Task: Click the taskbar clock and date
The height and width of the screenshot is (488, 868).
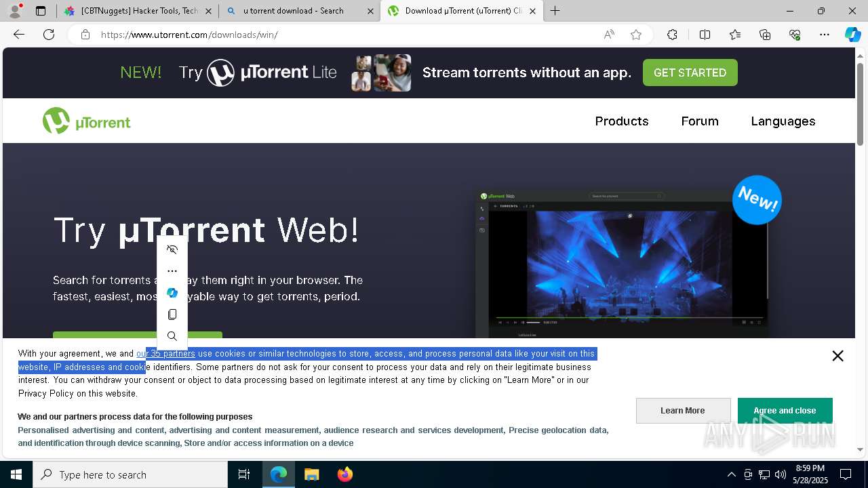Action: pyautogui.click(x=810, y=474)
